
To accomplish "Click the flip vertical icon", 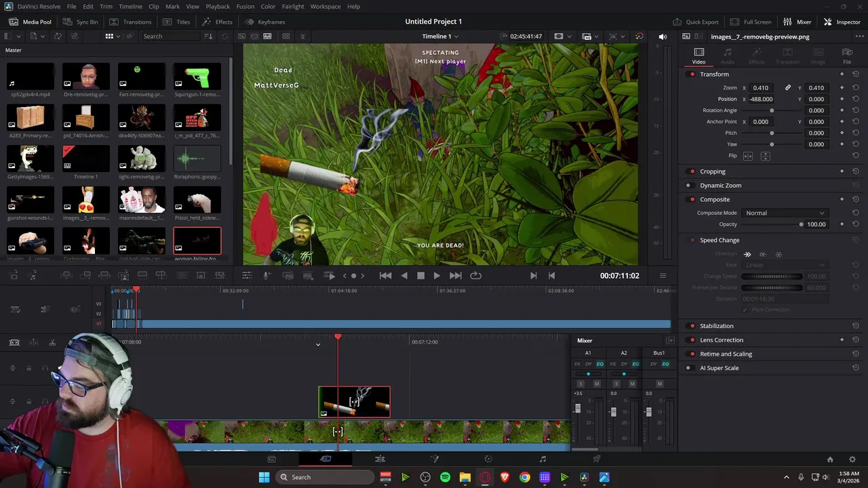I will [x=765, y=156].
